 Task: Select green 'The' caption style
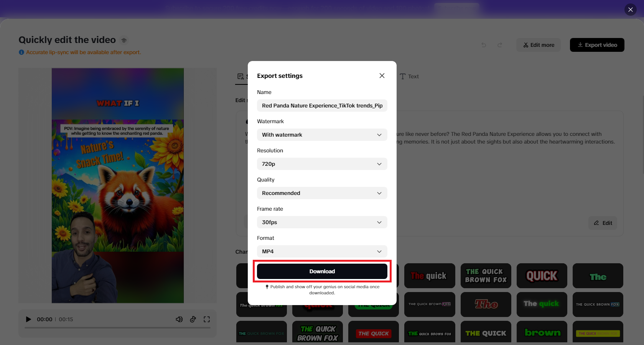tap(598, 276)
